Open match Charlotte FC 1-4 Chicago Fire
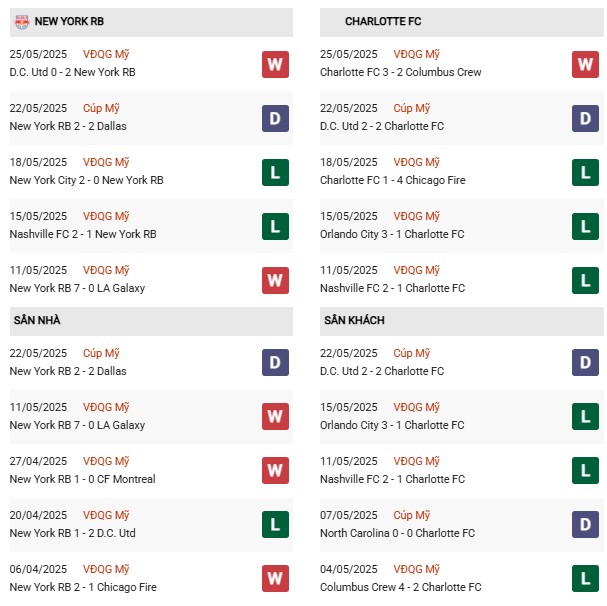This screenshot has width=607, height=606. point(393,180)
